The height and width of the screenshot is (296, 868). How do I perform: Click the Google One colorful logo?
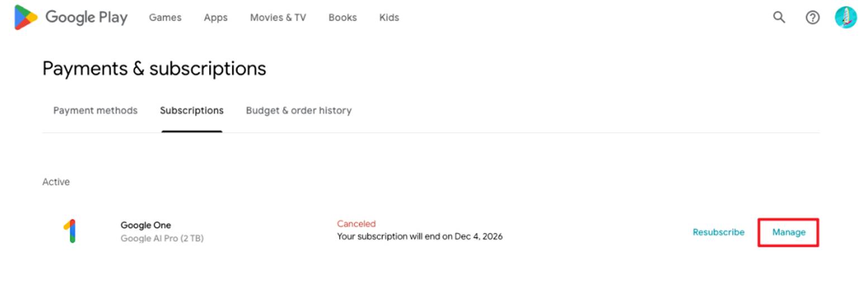pyautogui.click(x=69, y=231)
